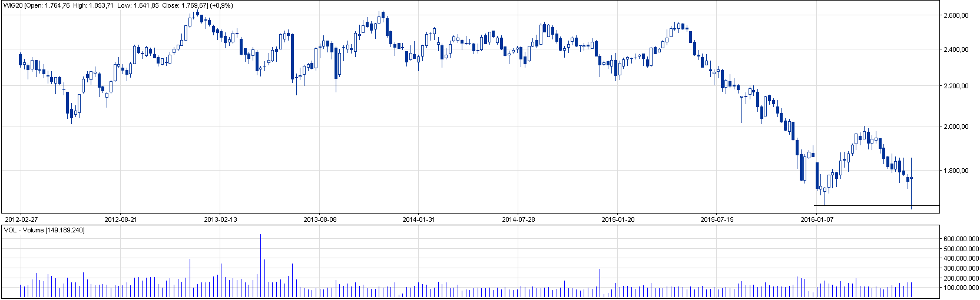Click the 2014-07-28 date label
This screenshot has width=980, height=300.
pos(518,219)
